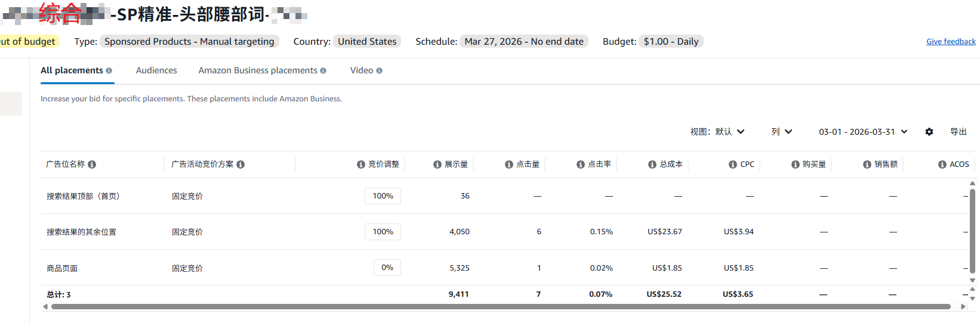This screenshot has width=980, height=323.
Task: Click info icon next to 广告位名称 header
Action: (92, 164)
